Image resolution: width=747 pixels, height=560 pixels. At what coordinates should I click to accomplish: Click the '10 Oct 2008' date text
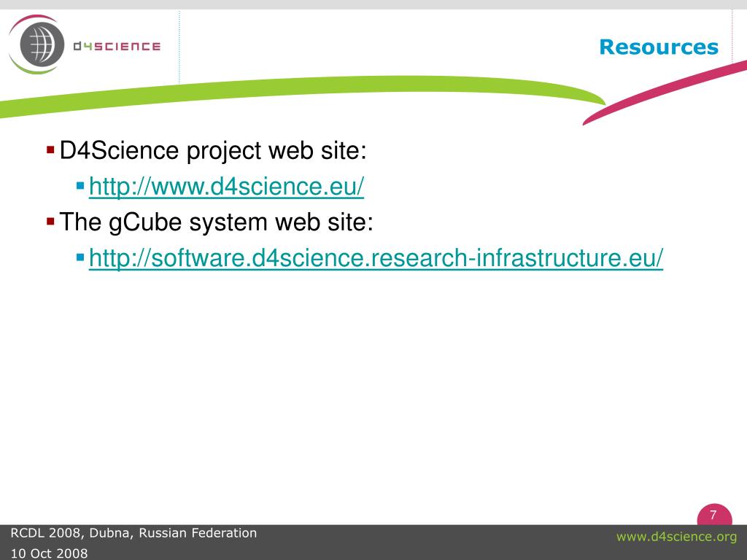[x=49, y=553]
